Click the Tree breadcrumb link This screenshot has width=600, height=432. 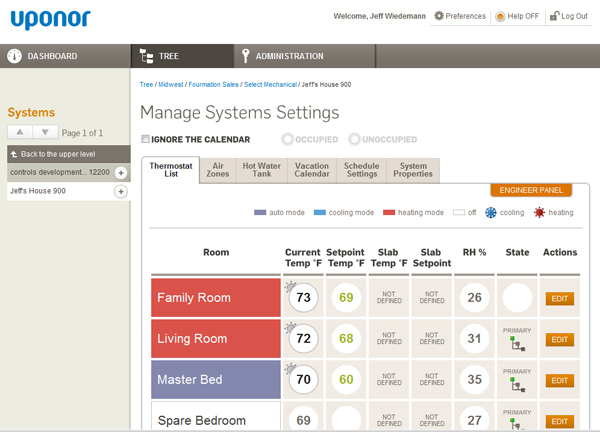click(146, 85)
